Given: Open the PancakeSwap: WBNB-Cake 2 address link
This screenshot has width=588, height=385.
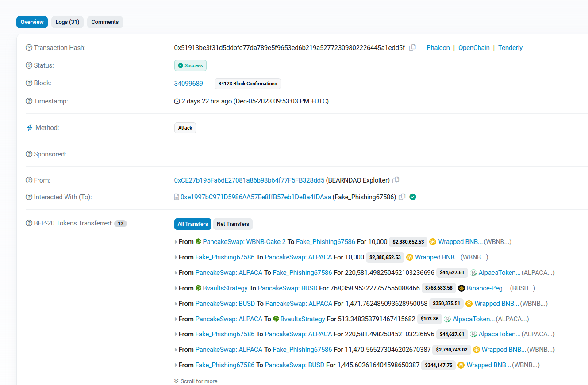Looking at the screenshot, I should click(244, 242).
